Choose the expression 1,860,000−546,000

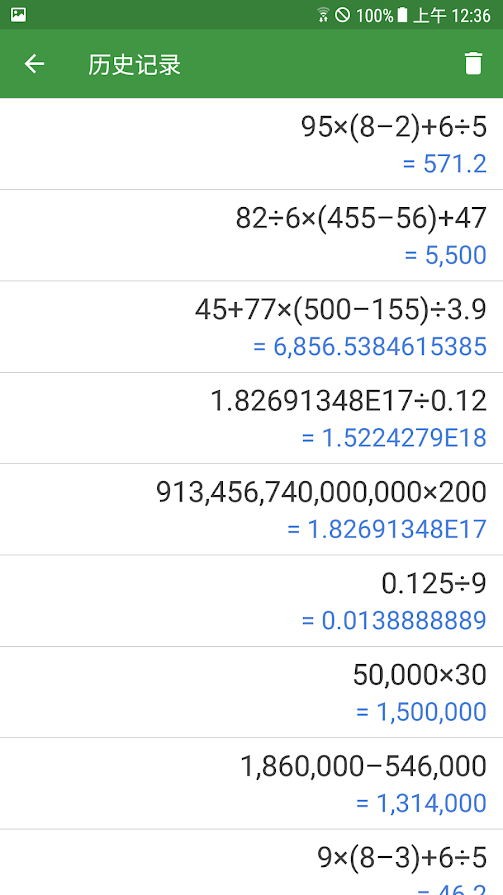coord(364,767)
